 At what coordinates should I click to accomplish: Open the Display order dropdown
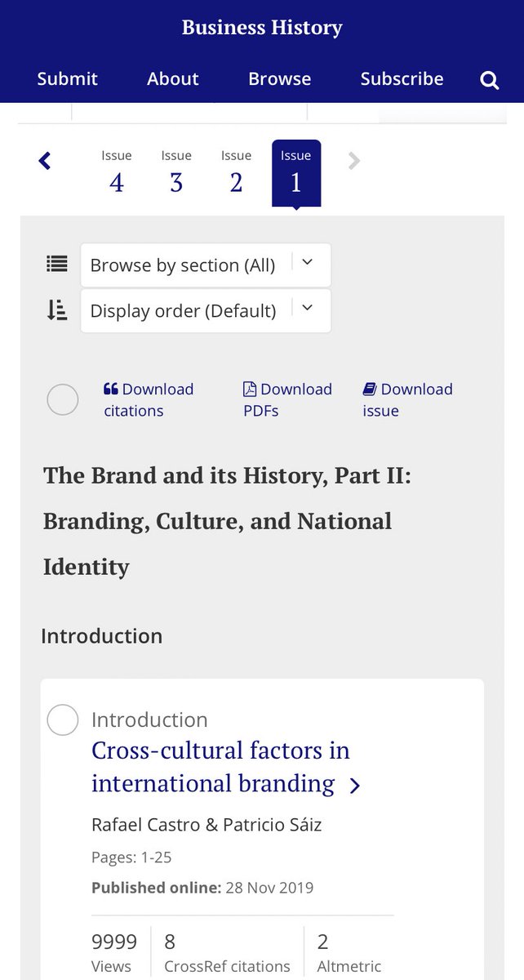click(x=206, y=310)
